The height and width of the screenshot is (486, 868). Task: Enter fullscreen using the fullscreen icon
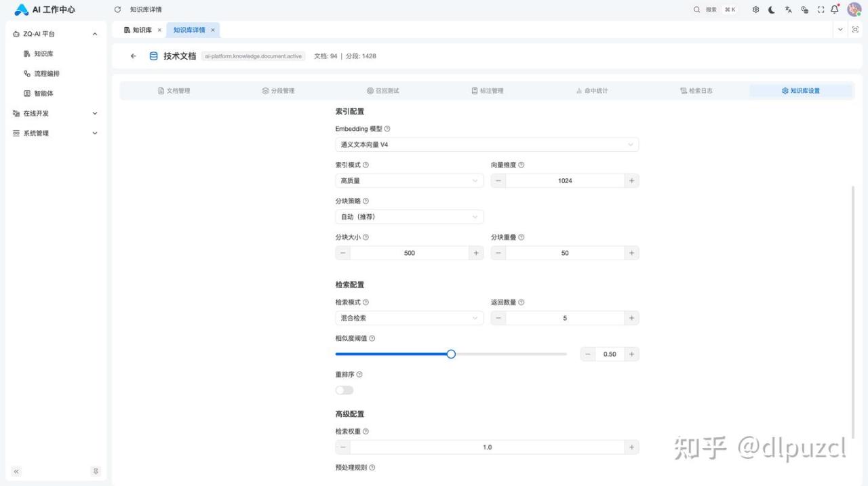[821, 9]
